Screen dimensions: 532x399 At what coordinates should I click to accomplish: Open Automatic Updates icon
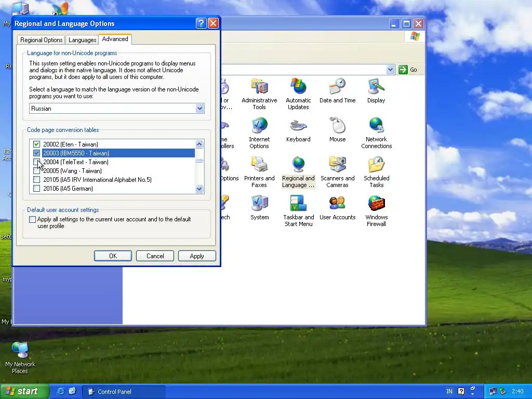click(x=298, y=94)
